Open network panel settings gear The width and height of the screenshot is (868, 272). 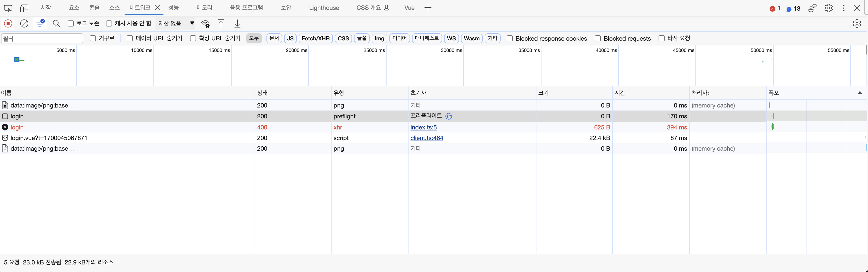pos(857,23)
